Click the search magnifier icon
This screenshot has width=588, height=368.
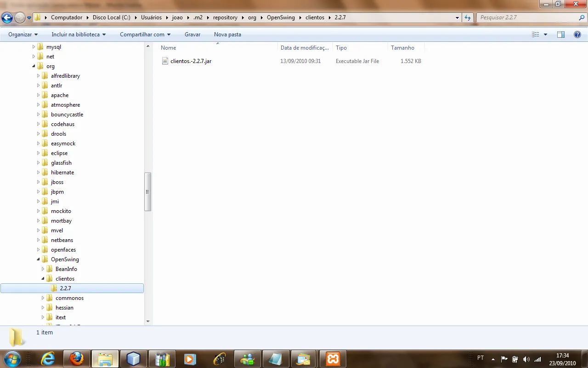[582, 17]
